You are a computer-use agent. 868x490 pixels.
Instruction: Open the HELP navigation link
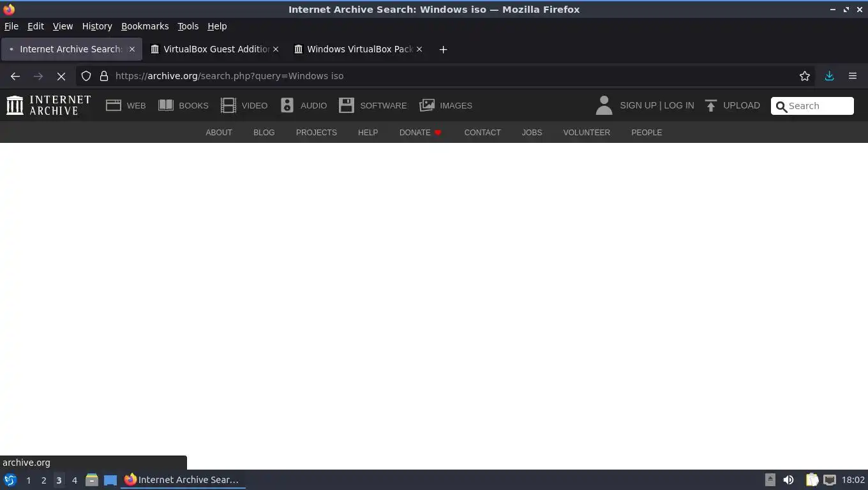click(x=368, y=133)
